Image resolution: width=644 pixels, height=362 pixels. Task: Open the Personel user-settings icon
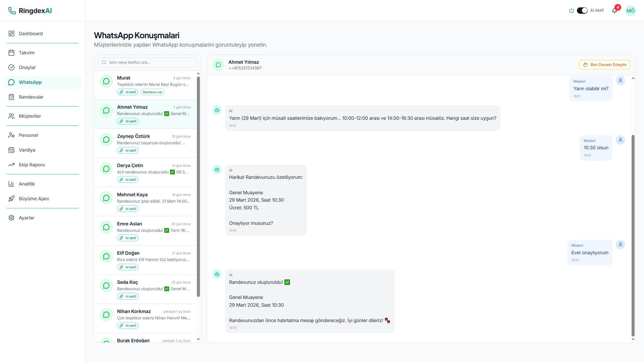click(x=11, y=135)
